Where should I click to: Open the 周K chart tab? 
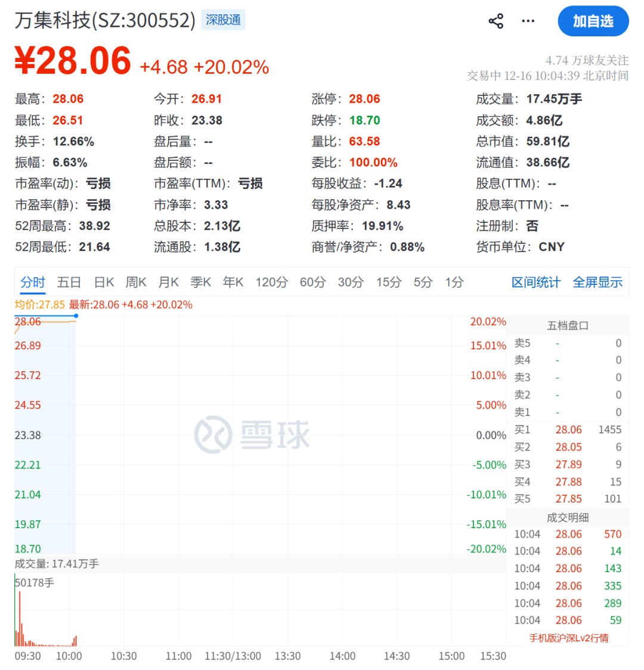coord(136,283)
